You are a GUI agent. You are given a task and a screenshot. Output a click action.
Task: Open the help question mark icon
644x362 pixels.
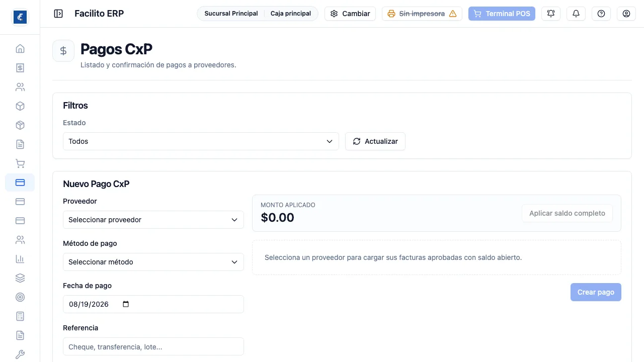click(601, 14)
